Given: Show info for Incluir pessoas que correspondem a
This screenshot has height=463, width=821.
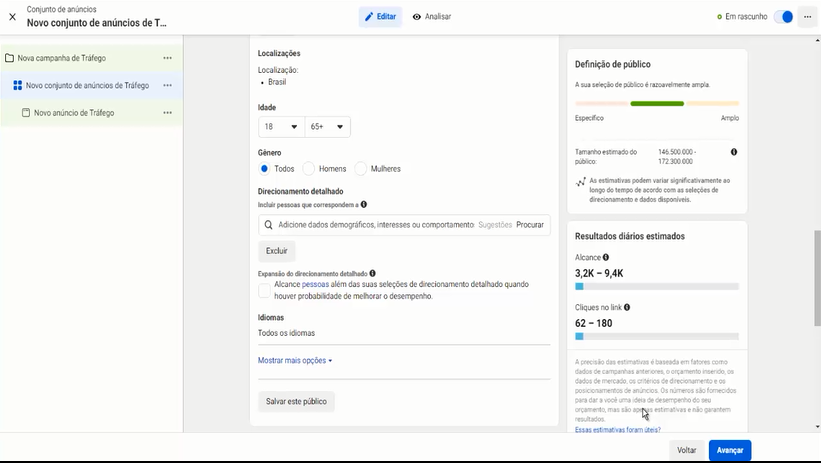Looking at the screenshot, I should 364,204.
